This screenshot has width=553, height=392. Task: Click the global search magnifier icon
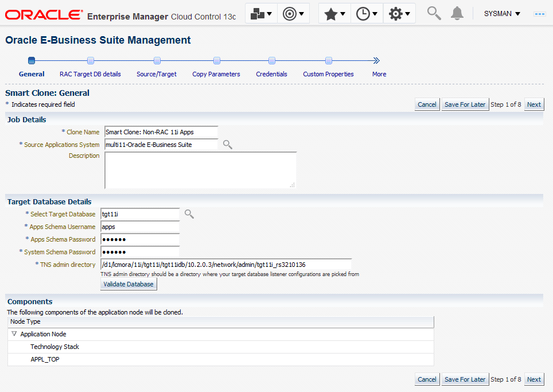pos(434,13)
